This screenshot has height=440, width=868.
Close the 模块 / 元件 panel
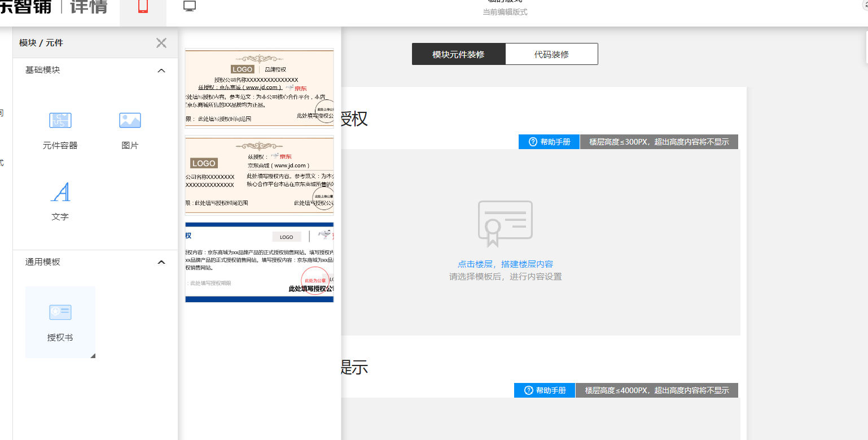pos(161,43)
